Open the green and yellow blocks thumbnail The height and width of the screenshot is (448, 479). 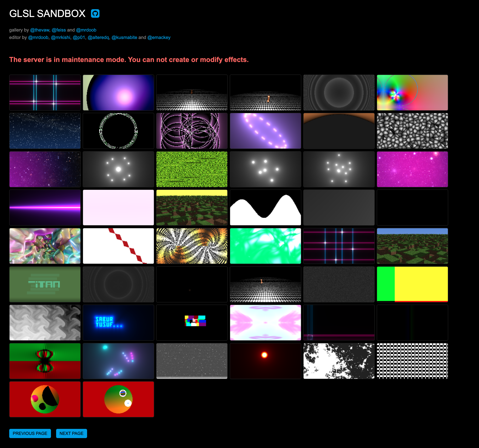click(412, 284)
